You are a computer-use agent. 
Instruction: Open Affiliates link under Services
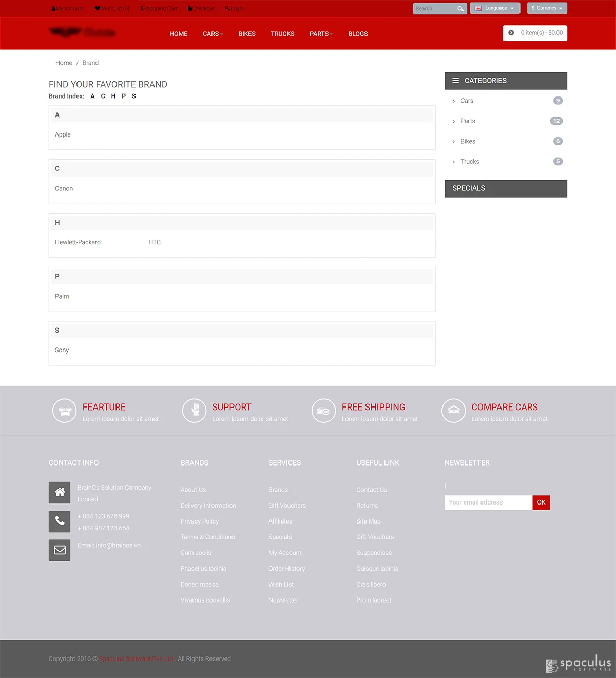[x=280, y=521]
